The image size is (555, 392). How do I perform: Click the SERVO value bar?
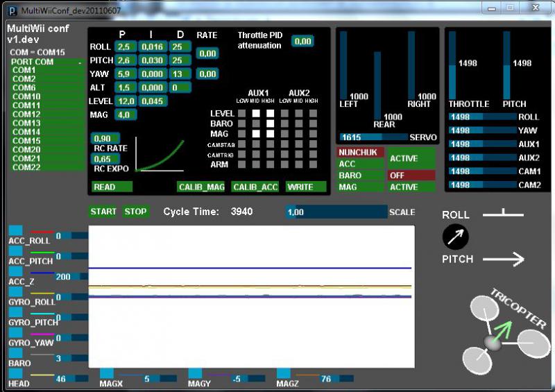click(x=374, y=137)
